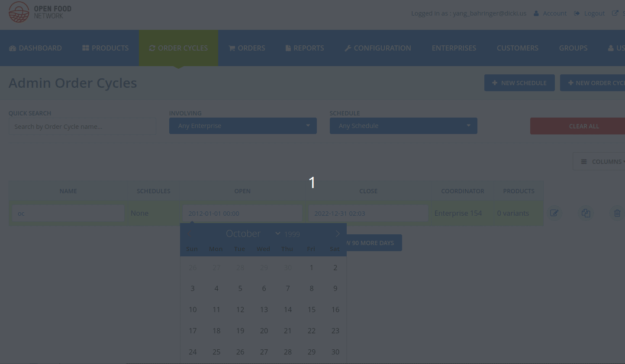Click the Logout icon
This screenshot has height=364, width=625.
[x=577, y=13]
